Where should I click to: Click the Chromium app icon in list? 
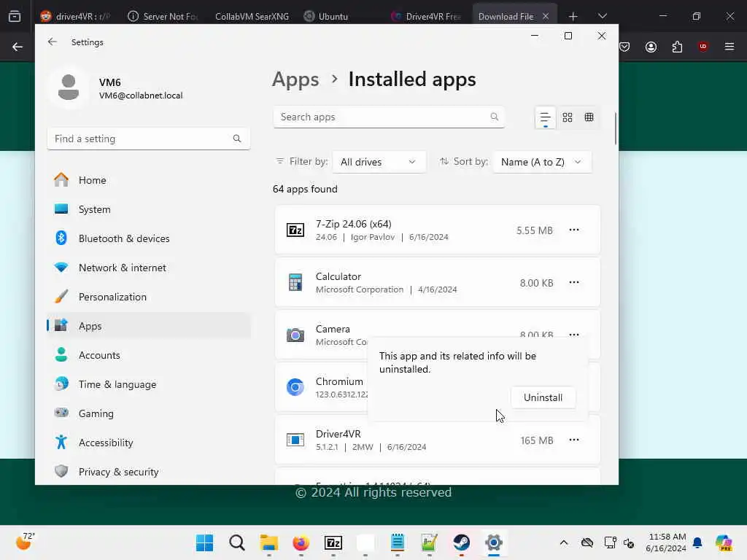click(295, 387)
